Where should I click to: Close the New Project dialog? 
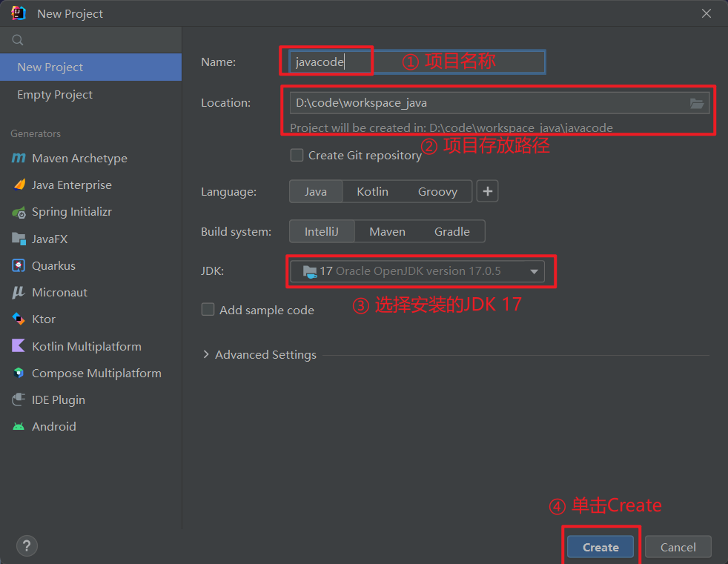pyautogui.click(x=707, y=13)
